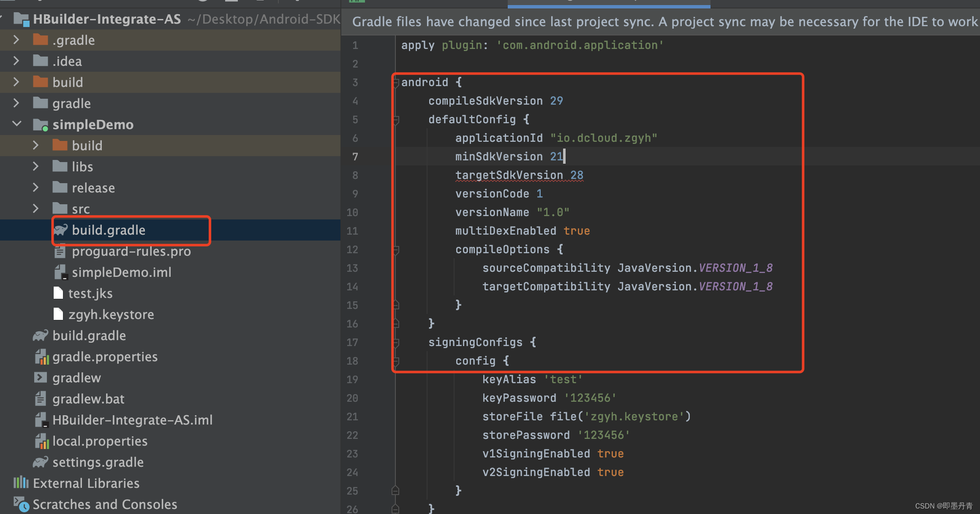
Task: Select test.jks file
Action: [x=90, y=293]
